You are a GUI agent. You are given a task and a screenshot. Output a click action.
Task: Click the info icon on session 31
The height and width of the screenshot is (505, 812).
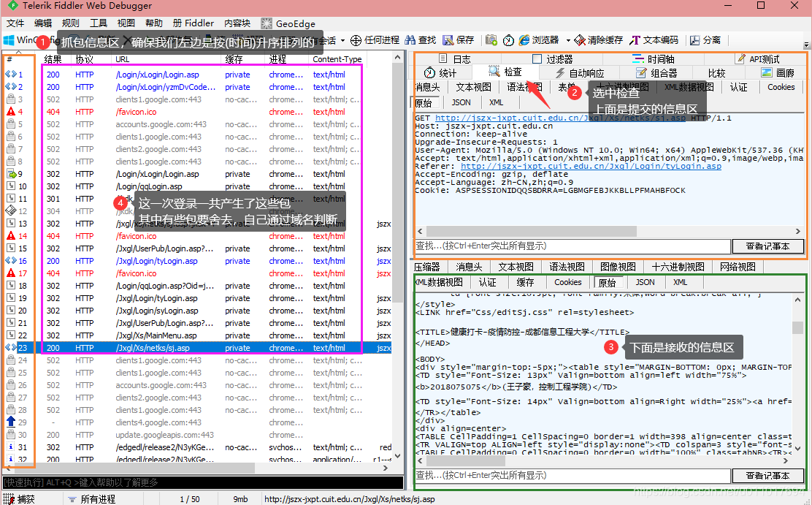[x=11, y=447]
